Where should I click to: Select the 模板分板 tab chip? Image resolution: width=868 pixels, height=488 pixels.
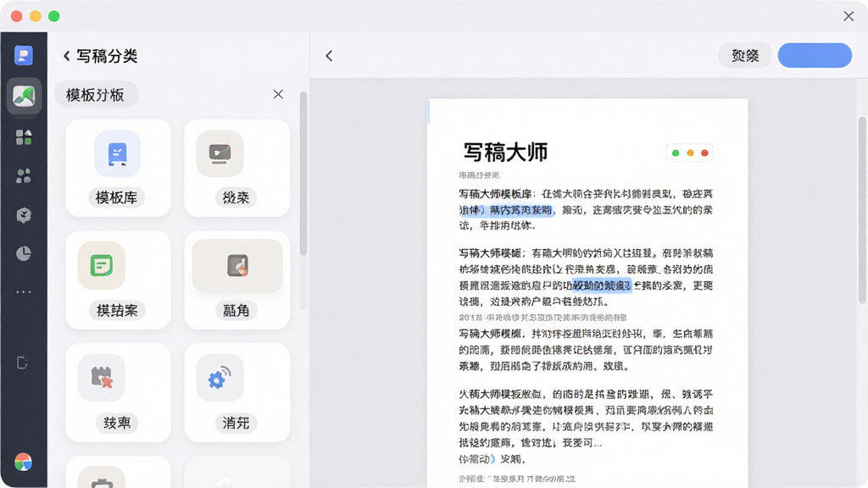tap(95, 95)
